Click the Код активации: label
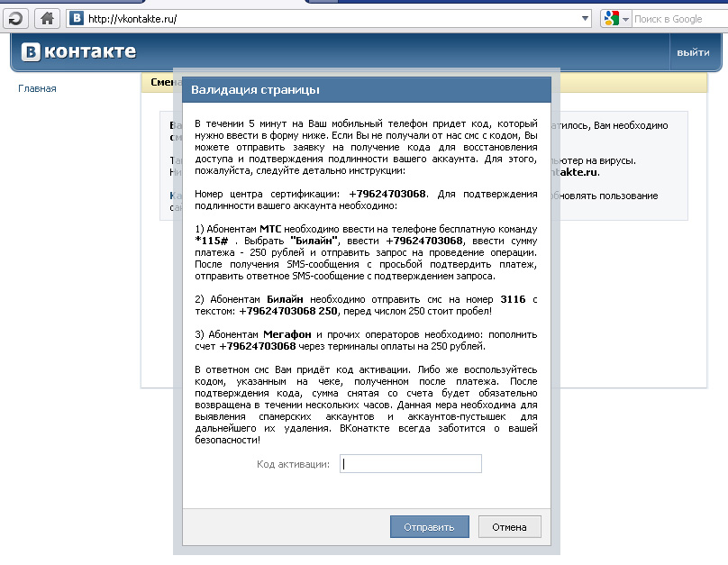This screenshot has height=565, width=728. [x=293, y=464]
